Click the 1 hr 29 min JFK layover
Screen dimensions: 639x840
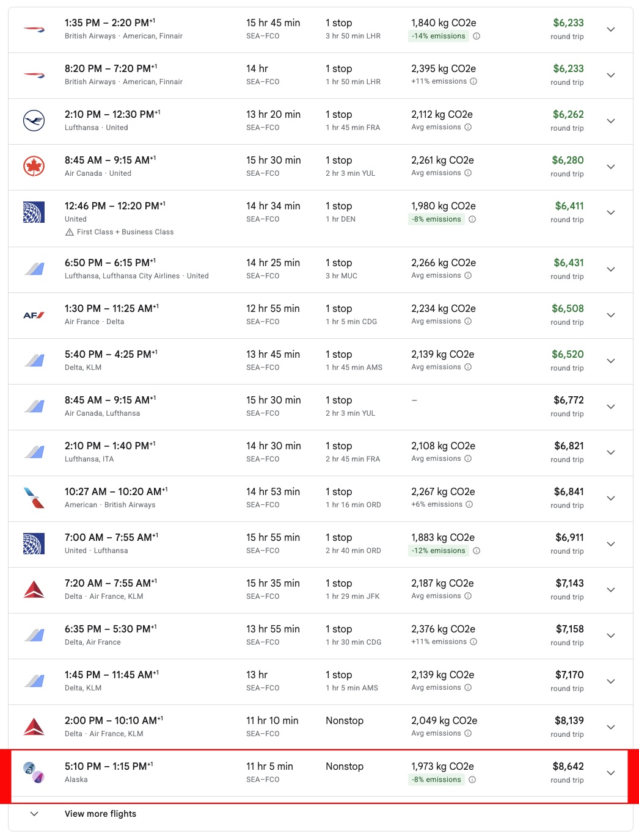point(352,596)
